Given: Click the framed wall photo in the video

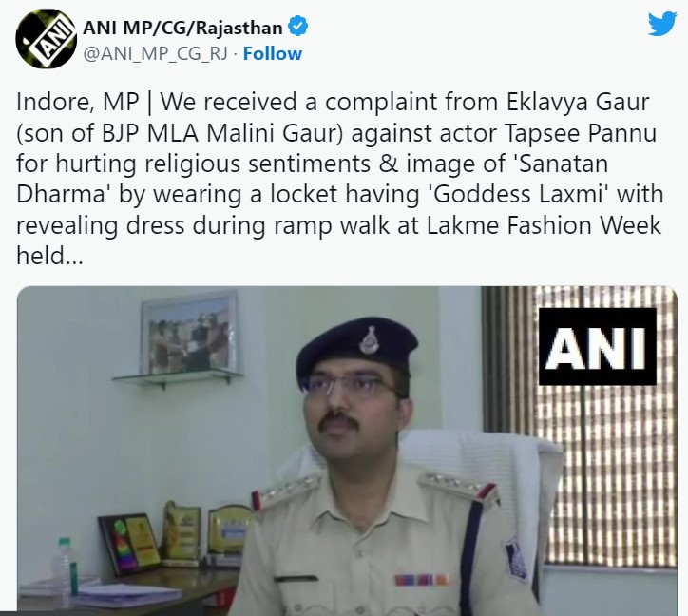Looking at the screenshot, I should (189, 335).
